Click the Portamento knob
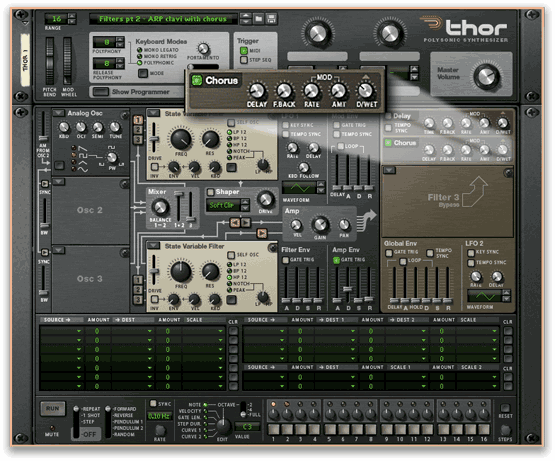 (x=203, y=49)
